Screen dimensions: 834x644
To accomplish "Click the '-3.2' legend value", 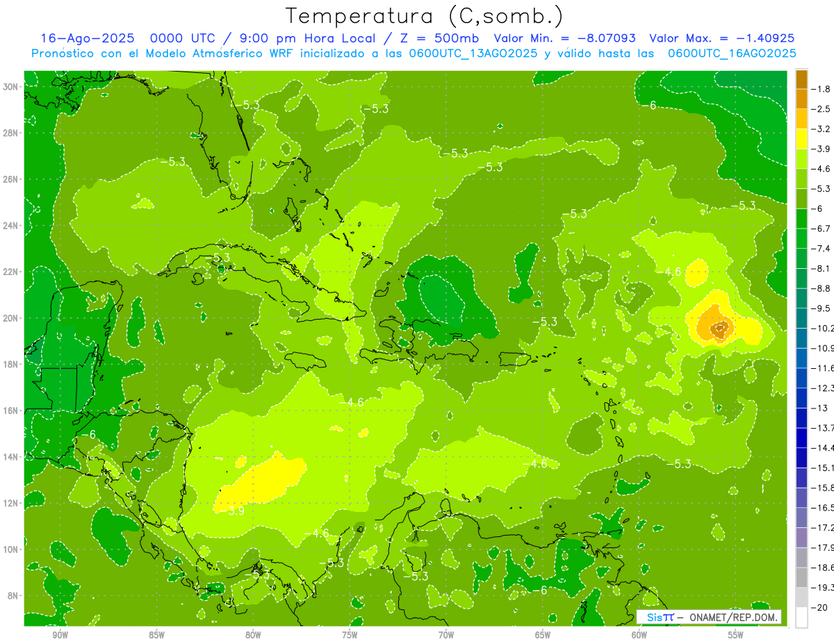I will click(x=821, y=129).
